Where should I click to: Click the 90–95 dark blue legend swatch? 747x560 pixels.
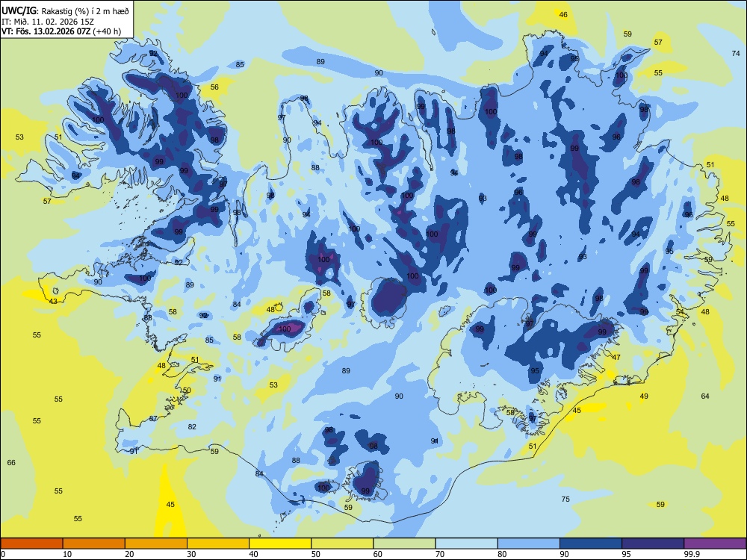[x=591, y=544]
